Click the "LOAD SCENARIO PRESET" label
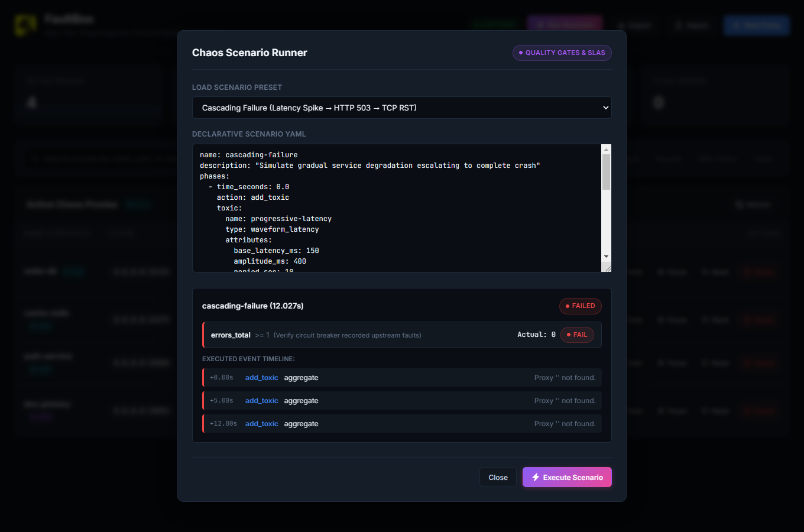804x532 pixels. coord(237,87)
